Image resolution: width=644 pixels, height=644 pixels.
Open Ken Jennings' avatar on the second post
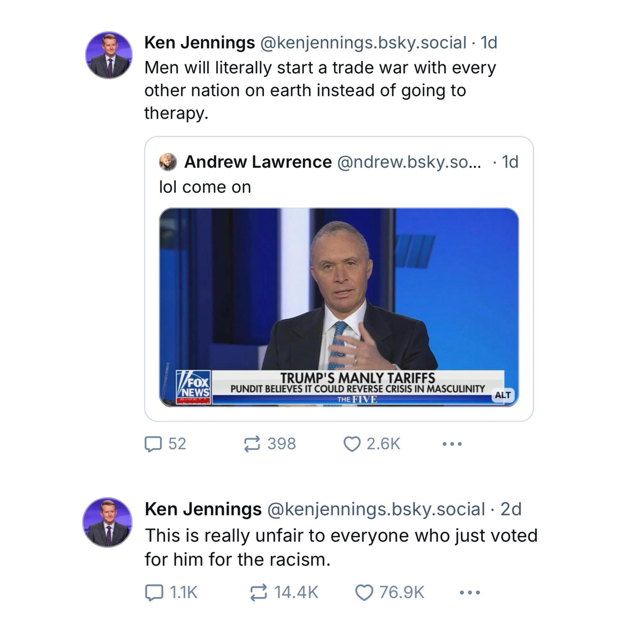coord(107,522)
